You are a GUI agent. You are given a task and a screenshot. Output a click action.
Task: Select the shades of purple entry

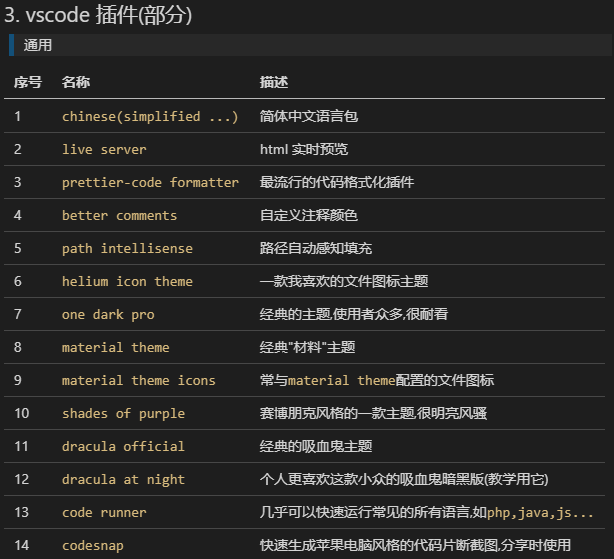[x=123, y=413]
